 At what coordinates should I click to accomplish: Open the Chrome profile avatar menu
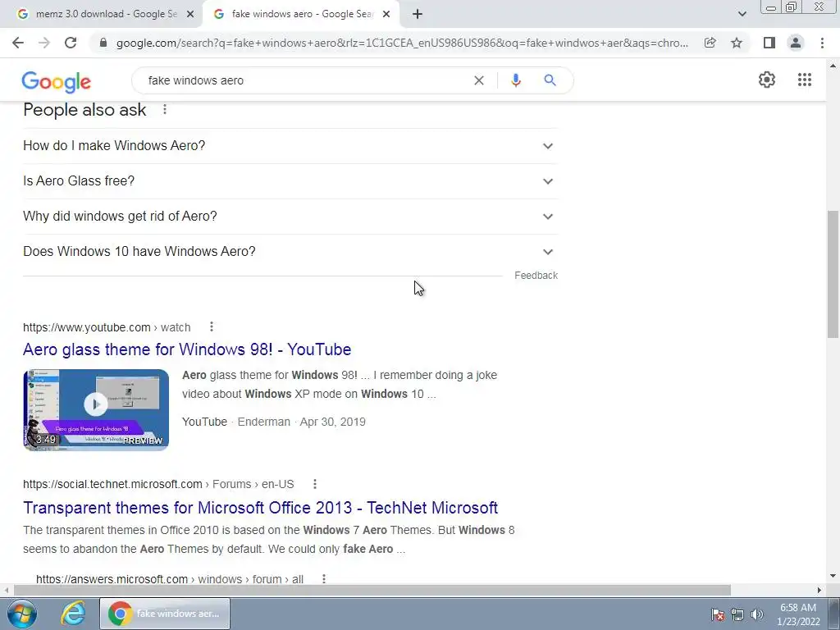tap(796, 43)
